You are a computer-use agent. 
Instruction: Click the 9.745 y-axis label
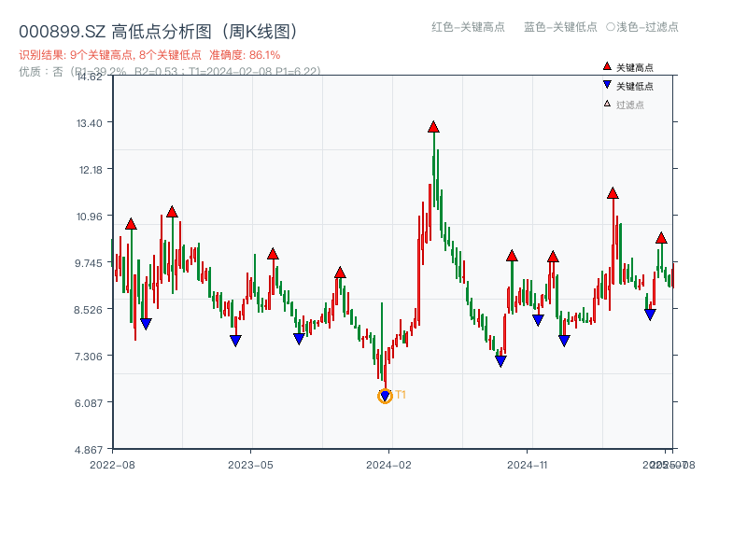pyautogui.click(x=89, y=263)
